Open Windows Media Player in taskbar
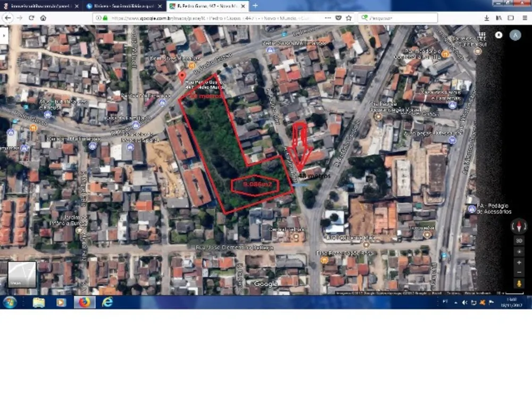Screen dimensions: 532x399 pos(61,302)
